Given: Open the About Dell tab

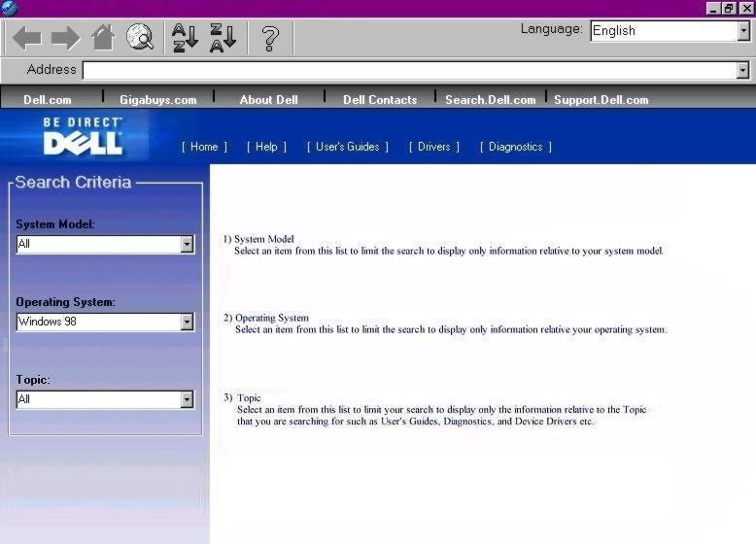Looking at the screenshot, I should (x=268, y=99).
